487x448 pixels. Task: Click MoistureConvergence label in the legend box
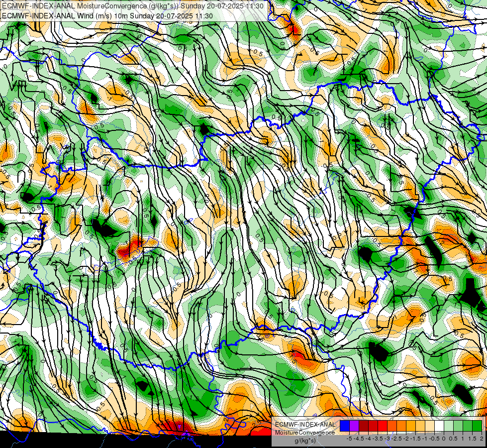305,433
